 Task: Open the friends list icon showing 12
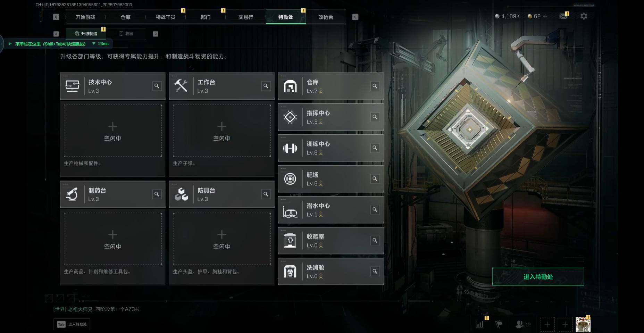coord(523,324)
